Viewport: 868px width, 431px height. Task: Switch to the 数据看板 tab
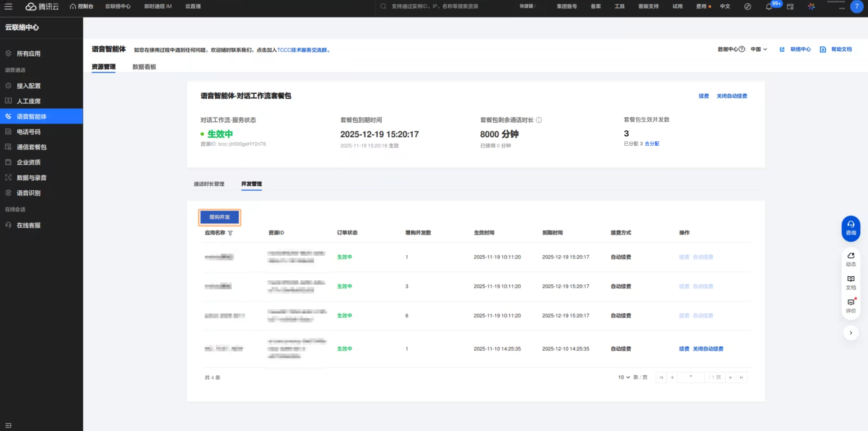click(144, 67)
